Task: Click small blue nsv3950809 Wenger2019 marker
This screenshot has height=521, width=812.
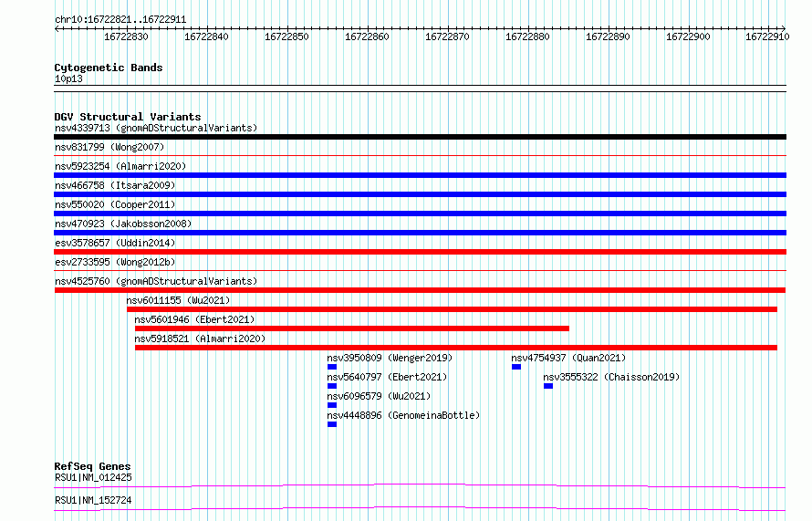Action: click(x=332, y=367)
